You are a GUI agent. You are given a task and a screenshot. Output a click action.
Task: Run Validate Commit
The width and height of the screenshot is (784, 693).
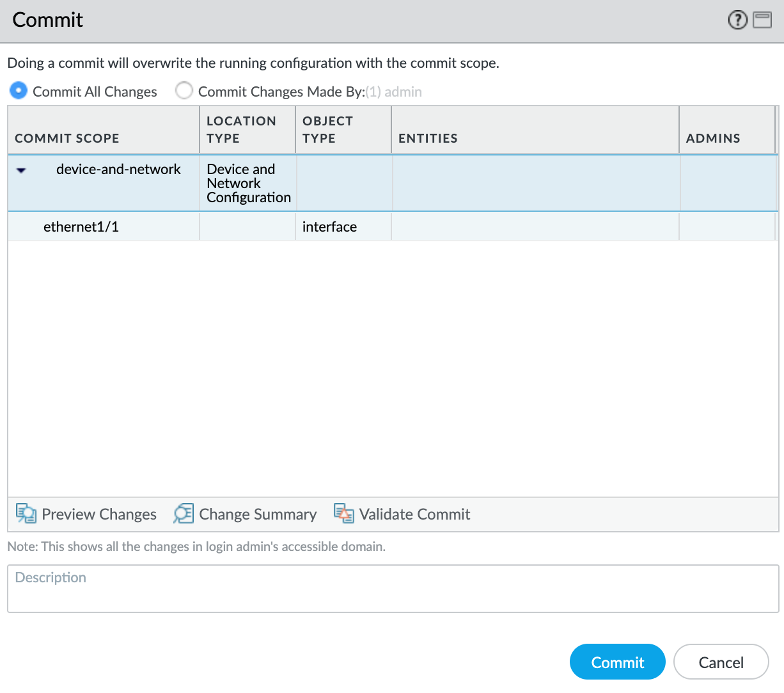coord(402,514)
